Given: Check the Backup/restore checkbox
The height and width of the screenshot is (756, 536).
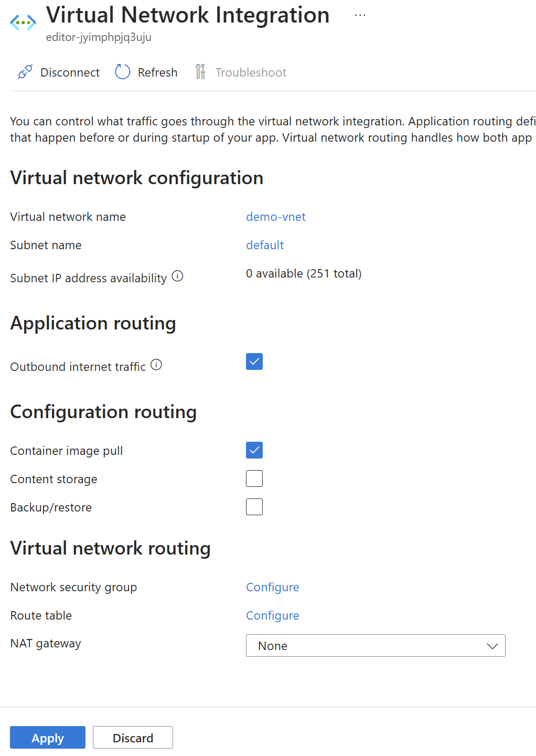Looking at the screenshot, I should point(254,507).
